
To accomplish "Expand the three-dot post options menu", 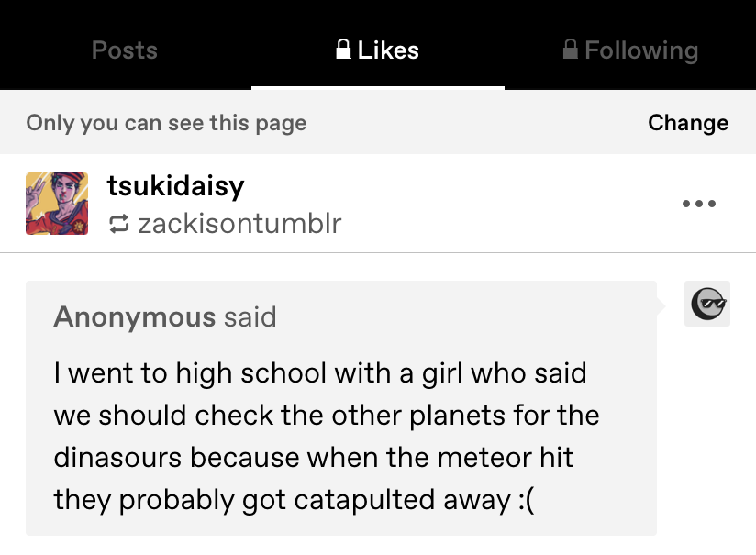I will 699,204.
